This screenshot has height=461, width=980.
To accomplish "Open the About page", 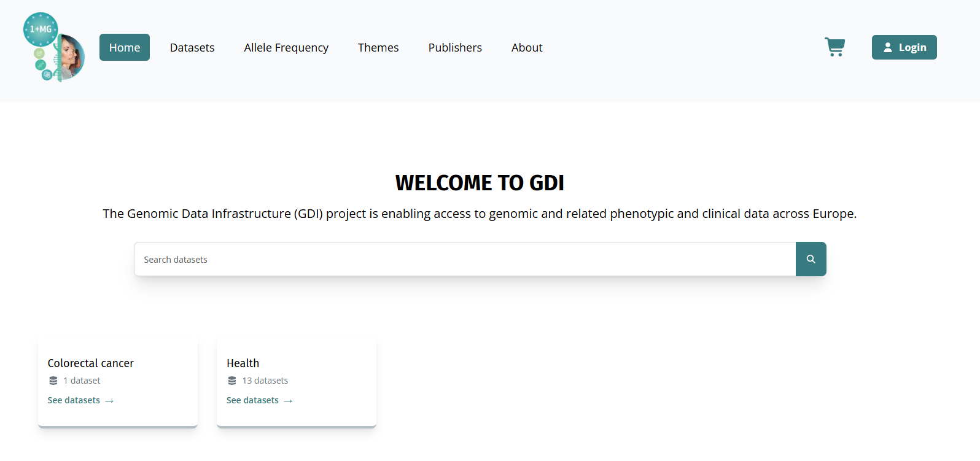I will (x=527, y=47).
